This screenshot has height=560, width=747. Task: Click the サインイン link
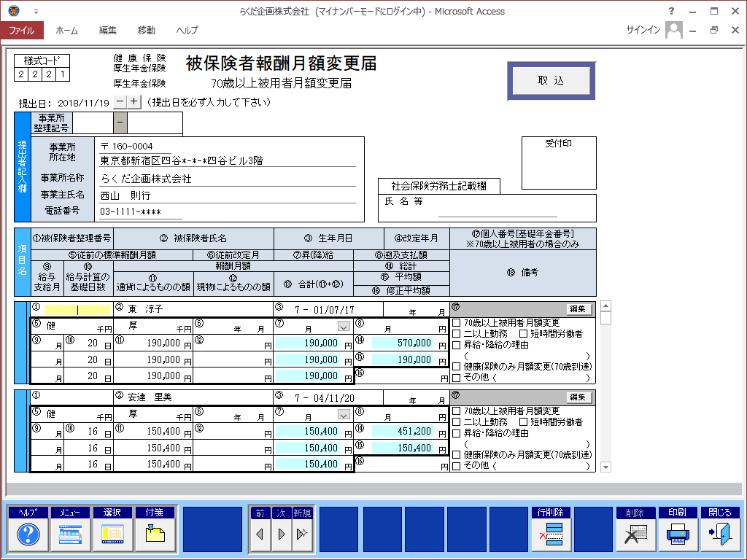pos(643,29)
